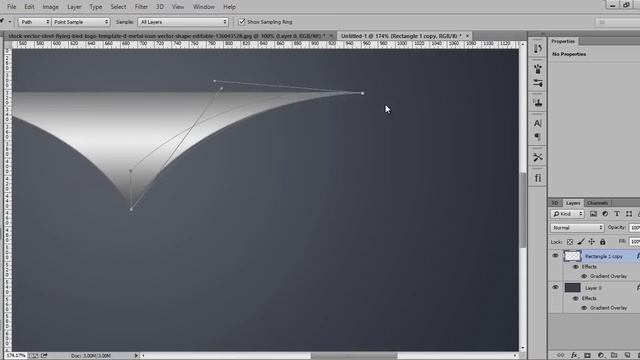Open the All Layers sample dropdown
The image size is (640, 360).
tap(183, 22)
